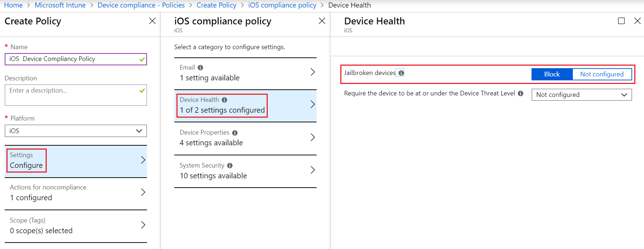Go to Microsoft Intune breadcrumb link
This screenshot has height=249, width=644.
pyautogui.click(x=60, y=5)
